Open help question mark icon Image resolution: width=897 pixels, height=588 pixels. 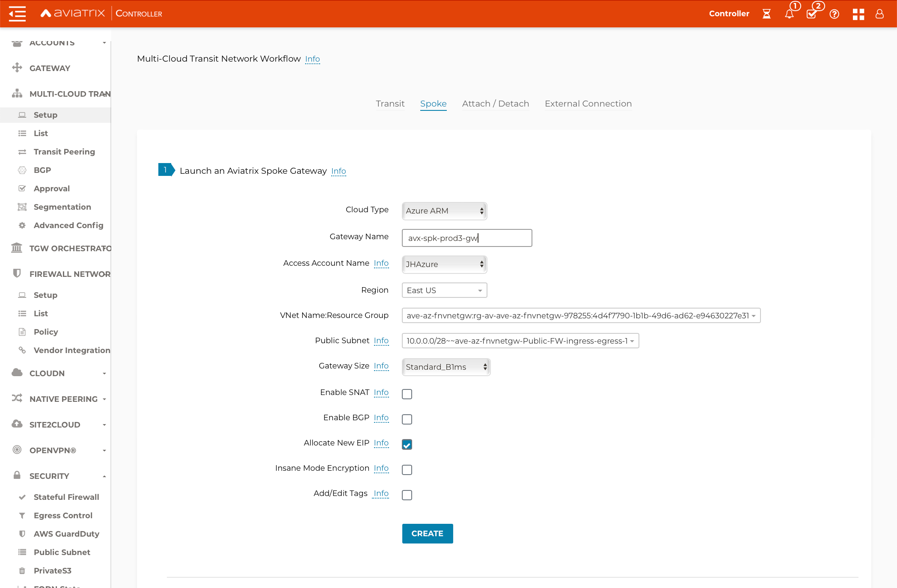tap(834, 14)
